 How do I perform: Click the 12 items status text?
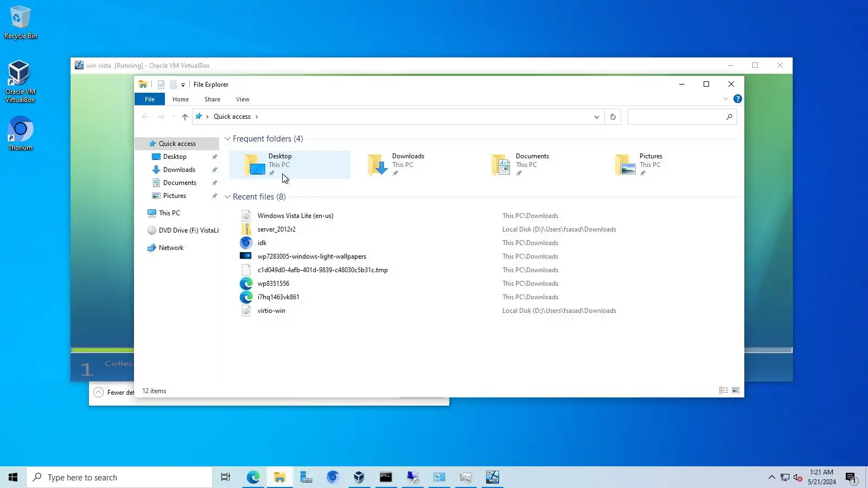pyautogui.click(x=154, y=391)
